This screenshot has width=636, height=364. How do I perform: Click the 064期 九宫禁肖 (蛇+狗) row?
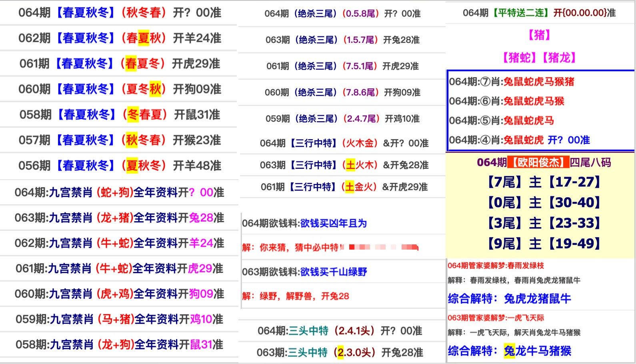click(119, 192)
